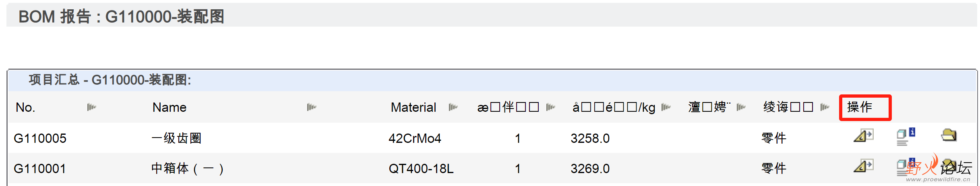Sort by the /kg weight column arrow

666,107
